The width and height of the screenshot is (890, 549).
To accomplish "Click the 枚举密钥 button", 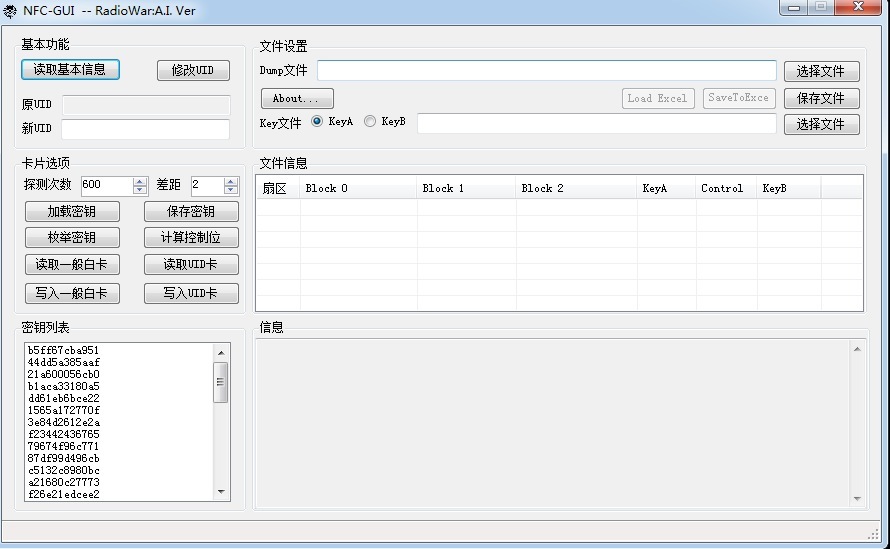I will [x=72, y=238].
